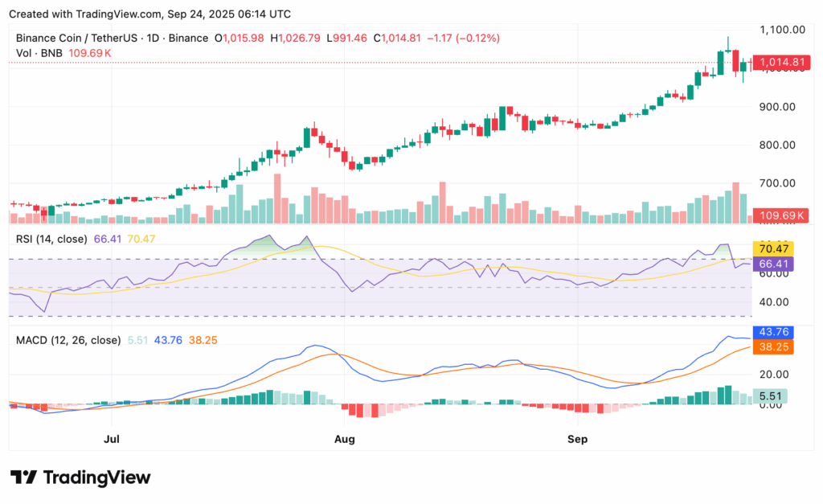Click the Binance exchange label in the legend
The width and height of the screenshot is (823, 504).
[190, 37]
